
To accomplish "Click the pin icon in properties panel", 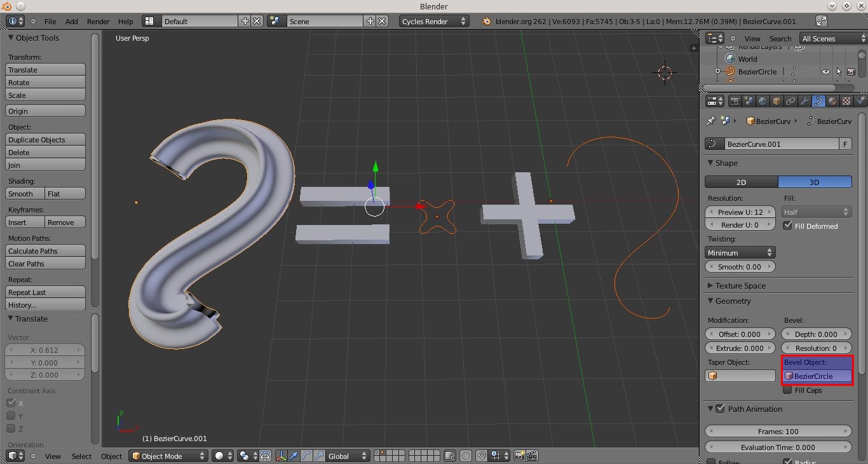I will coord(711,121).
